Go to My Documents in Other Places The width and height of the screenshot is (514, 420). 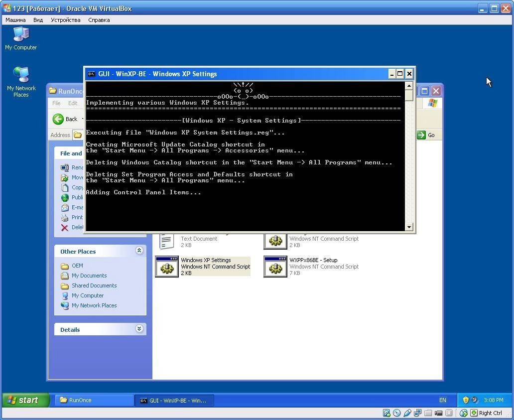[x=89, y=276]
